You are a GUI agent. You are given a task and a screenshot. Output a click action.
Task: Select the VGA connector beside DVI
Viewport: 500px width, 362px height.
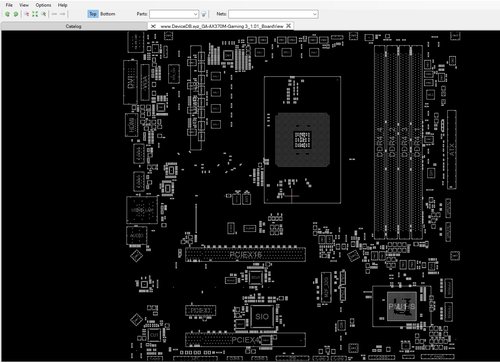tap(145, 82)
